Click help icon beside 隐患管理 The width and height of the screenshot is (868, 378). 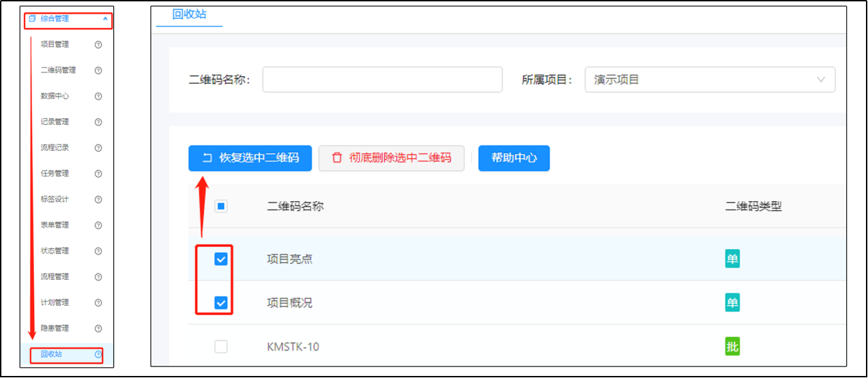[98, 328]
